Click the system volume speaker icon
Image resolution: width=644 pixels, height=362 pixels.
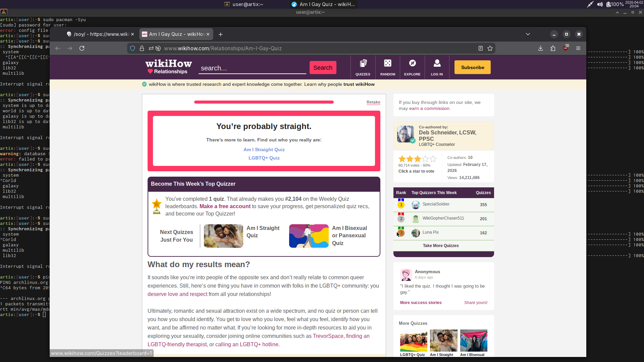(x=600, y=4)
